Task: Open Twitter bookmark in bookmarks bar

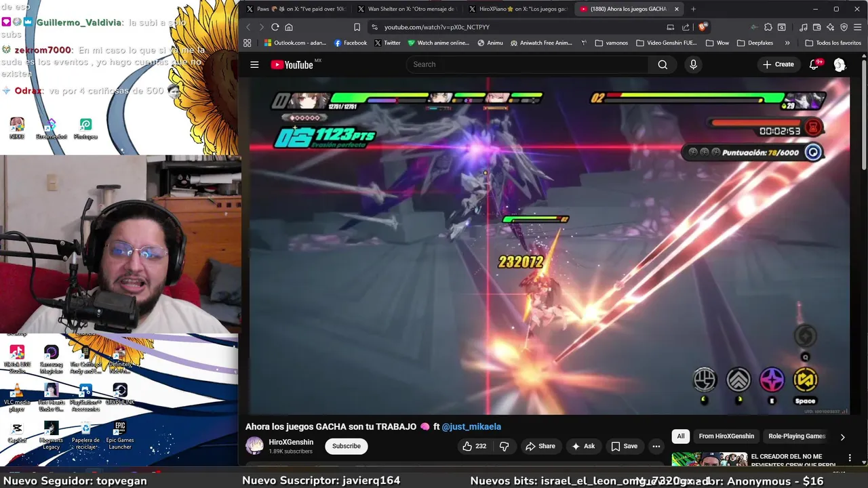Action: (387, 43)
